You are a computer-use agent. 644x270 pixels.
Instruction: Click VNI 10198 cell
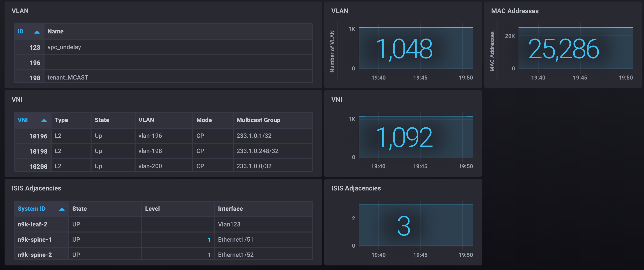[x=33, y=151]
